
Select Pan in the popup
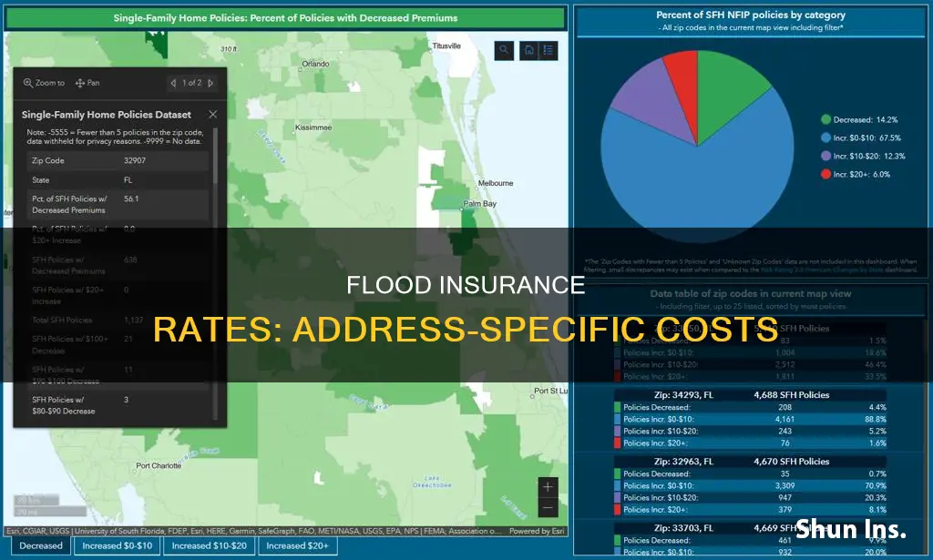[87, 83]
